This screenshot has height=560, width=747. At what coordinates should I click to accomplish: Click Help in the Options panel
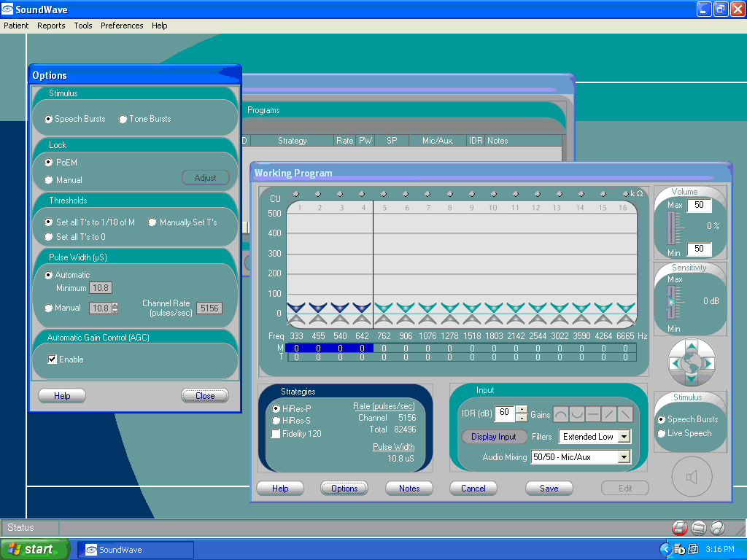coord(62,396)
